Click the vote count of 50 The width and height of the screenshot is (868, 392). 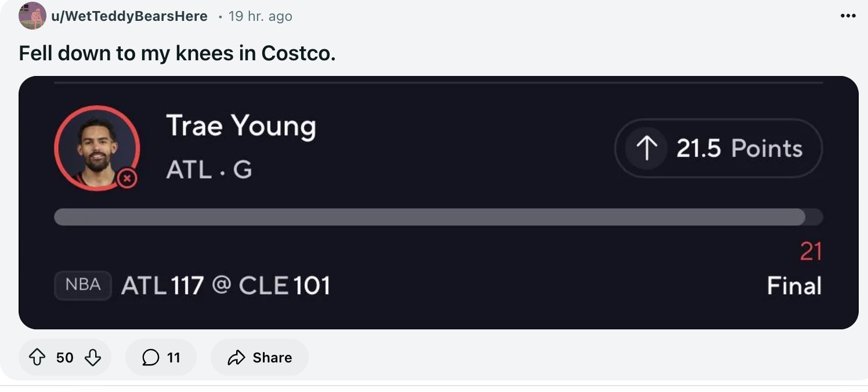pyautogui.click(x=65, y=358)
